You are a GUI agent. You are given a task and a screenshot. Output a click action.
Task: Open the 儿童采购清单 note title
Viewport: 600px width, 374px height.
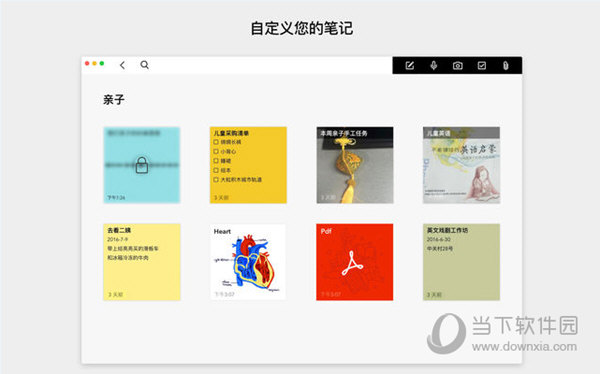[231, 133]
